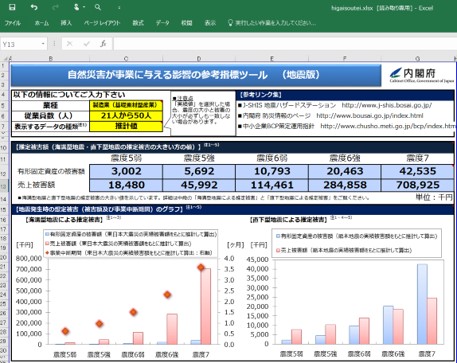
Task: Click the Undo arrow icon
Action: (34, 7)
